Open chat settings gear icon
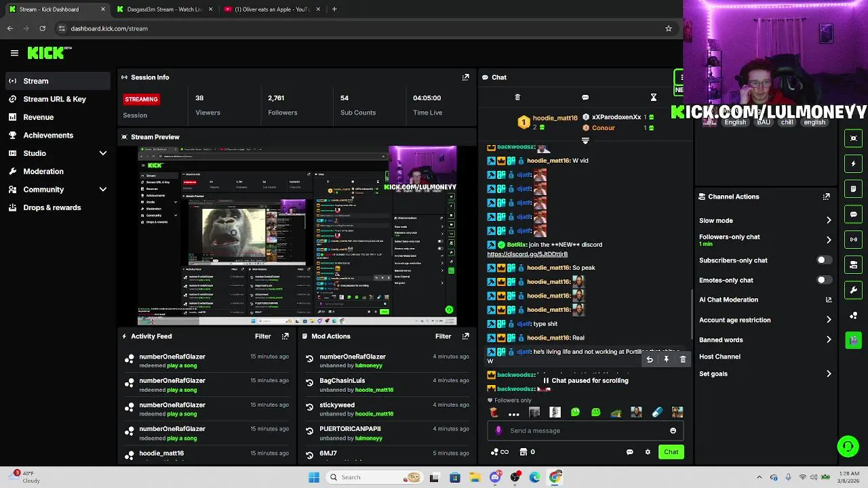The width and height of the screenshot is (868, 488). (648, 452)
